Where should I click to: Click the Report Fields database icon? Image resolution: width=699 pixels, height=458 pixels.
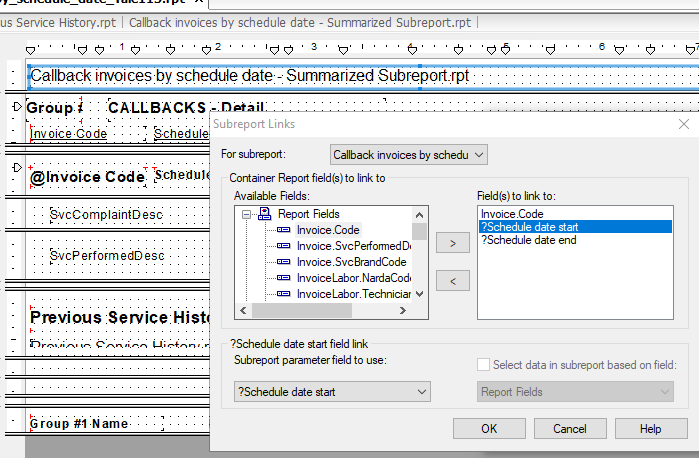click(x=264, y=214)
